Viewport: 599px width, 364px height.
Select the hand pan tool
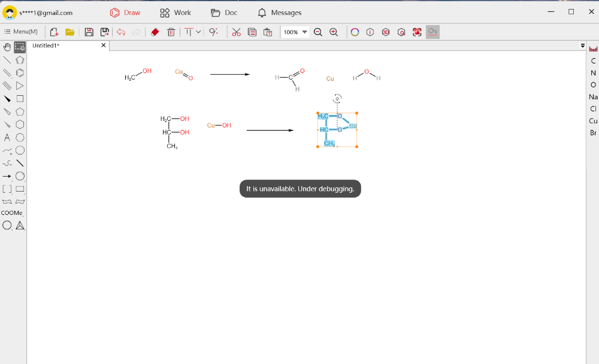click(7, 47)
